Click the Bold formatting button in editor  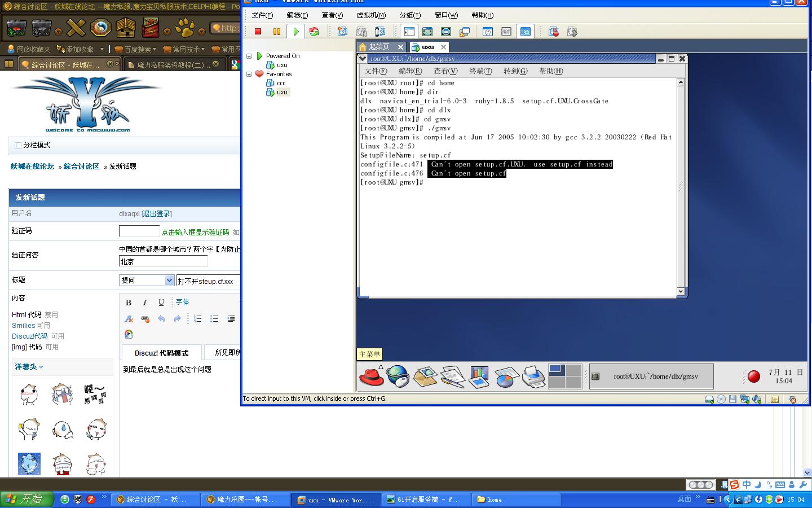[129, 303]
